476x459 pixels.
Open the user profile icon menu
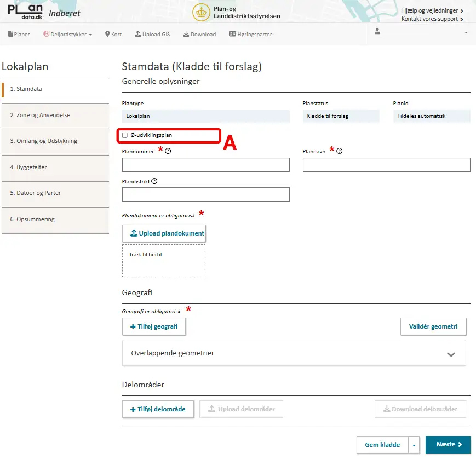tap(377, 32)
